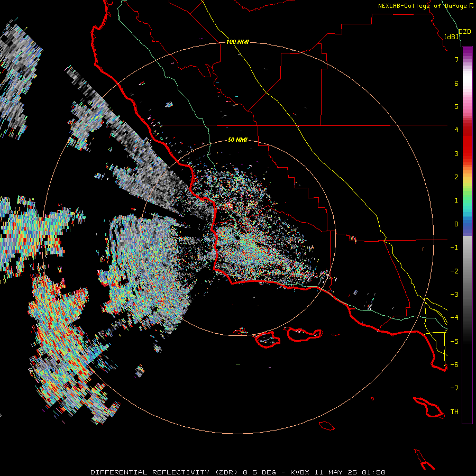476x476 pixels.
Task: Click the -7 value on color scale
Action: pyautogui.click(x=454, y=388)
